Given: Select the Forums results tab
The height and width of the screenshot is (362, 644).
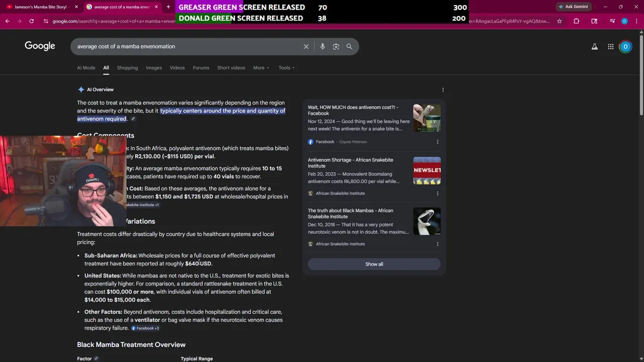Looking at the screenshot, I should point(201,67).
